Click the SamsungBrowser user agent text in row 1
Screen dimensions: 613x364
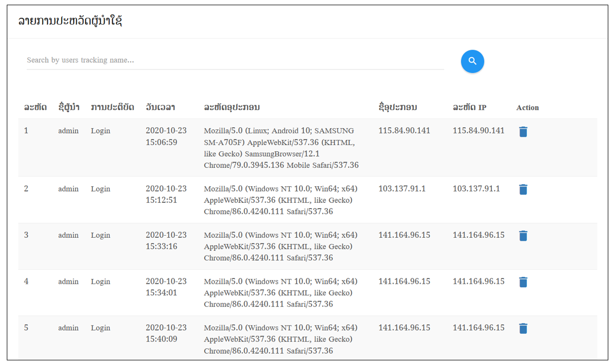[x=281, y=148]
